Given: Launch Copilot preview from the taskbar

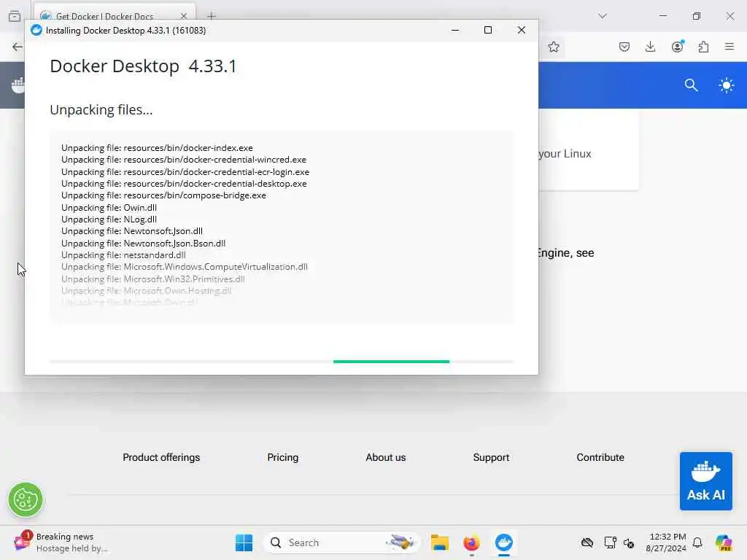Looking at the screenshot, I should point(724,542).
